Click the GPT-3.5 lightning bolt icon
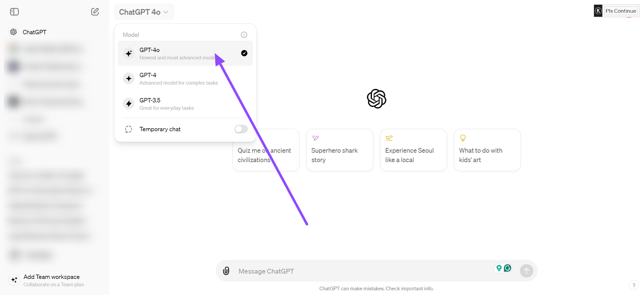The image size is (644, 295). [x=129, y=104]
